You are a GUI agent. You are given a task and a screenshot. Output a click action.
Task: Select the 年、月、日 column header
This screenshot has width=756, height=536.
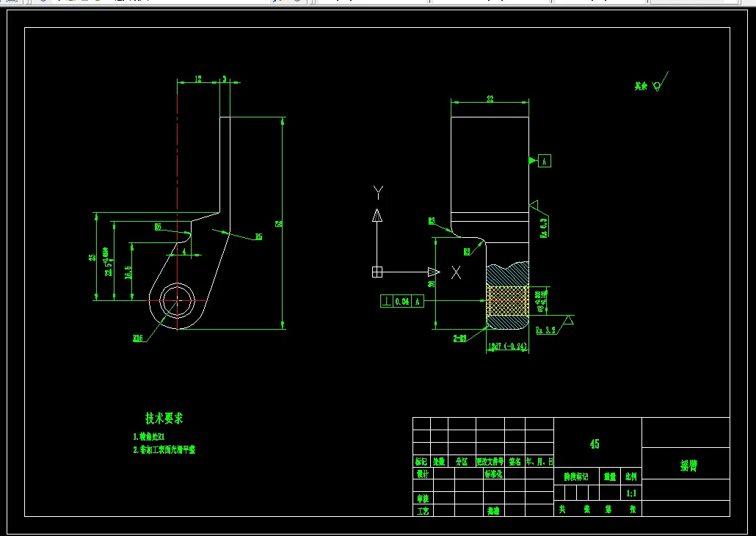pyautogui.click(x=539, y=462)
